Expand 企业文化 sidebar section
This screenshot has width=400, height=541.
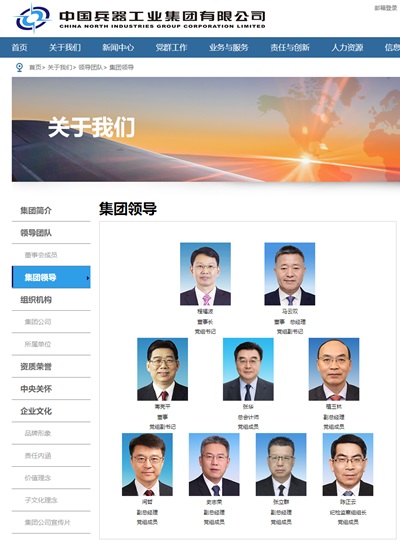coord(36,411)
